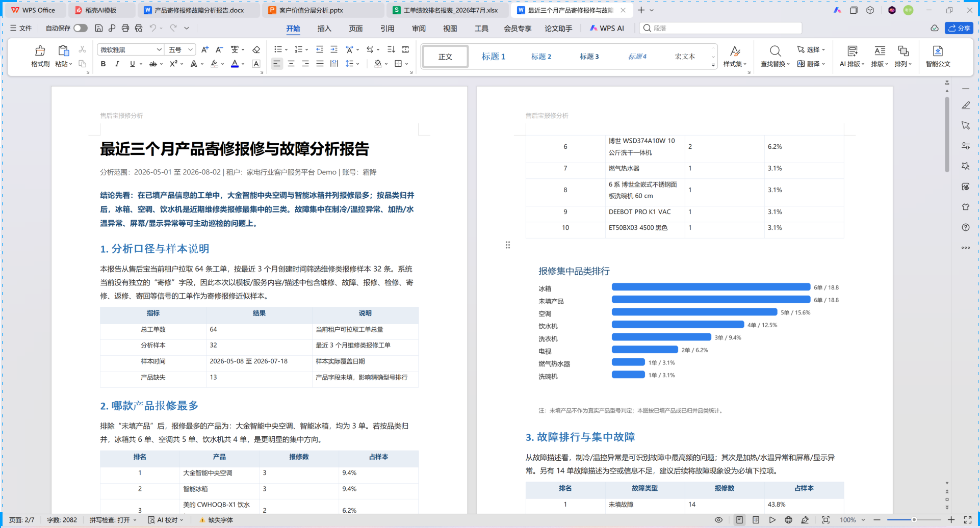Click the zoom-in plus icon

pos(951,520)
